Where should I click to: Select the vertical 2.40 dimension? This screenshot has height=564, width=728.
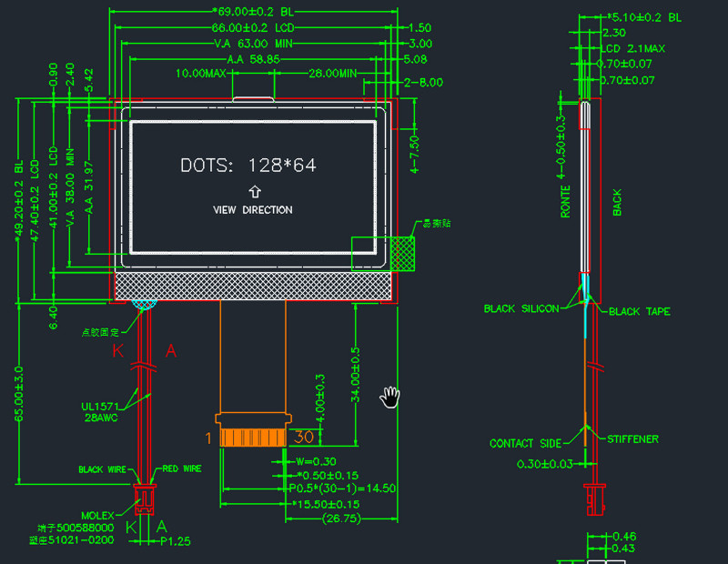[x=70, y=75]
